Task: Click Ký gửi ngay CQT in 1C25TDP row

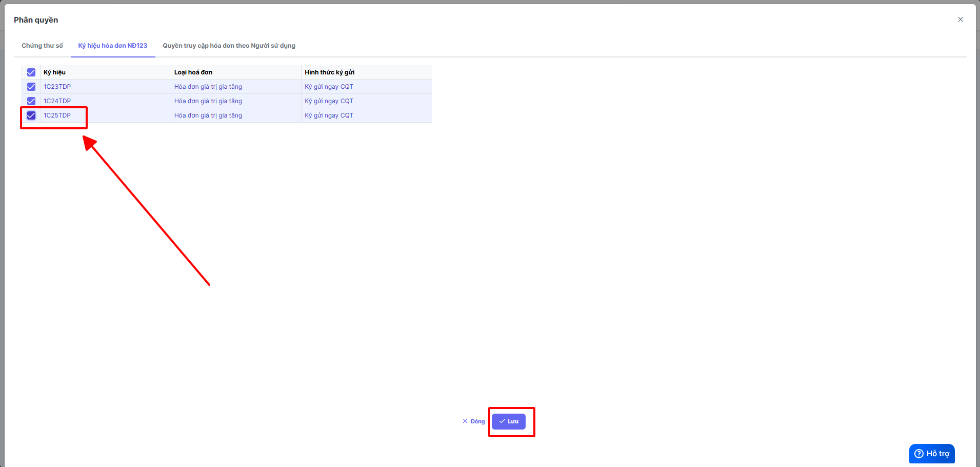Action: (329, 115)
